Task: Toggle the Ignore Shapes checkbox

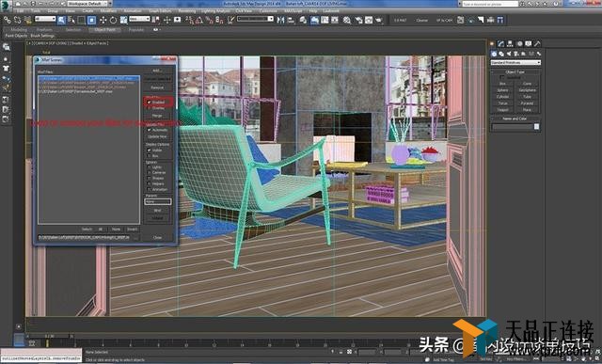Action: coord(149,178)
